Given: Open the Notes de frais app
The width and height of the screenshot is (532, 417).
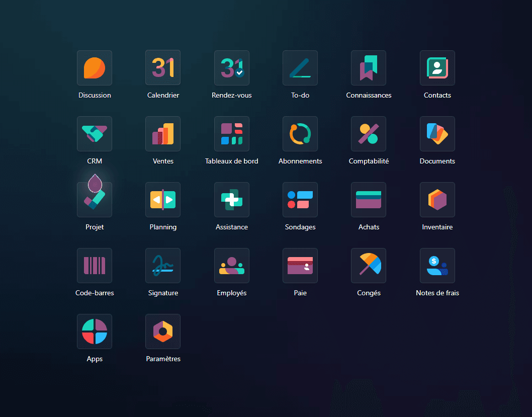Looking at the screenshot, I should [437, 266].
